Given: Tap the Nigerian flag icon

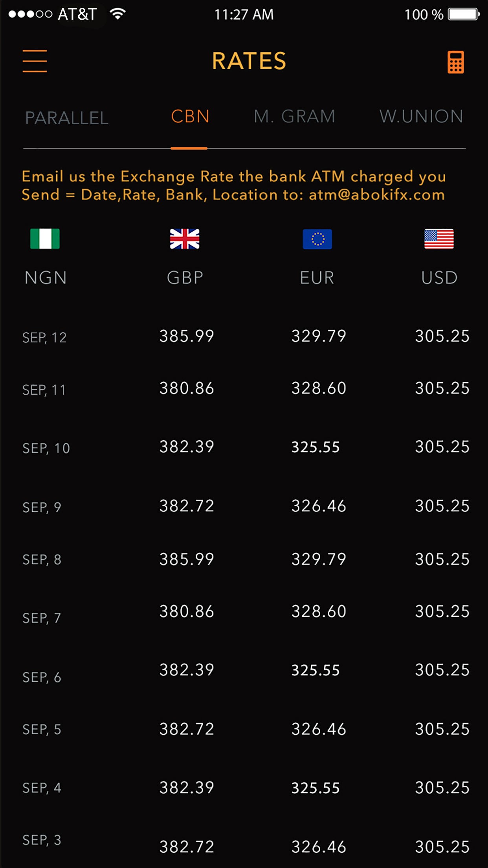Looking at the screenshot, I should click(45, 239).
